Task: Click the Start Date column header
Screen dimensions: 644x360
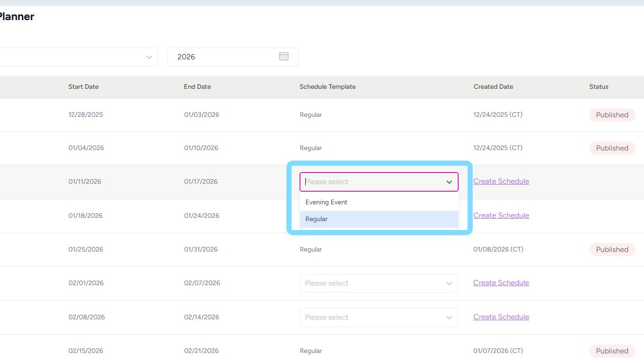Action: tap(83, 87)
